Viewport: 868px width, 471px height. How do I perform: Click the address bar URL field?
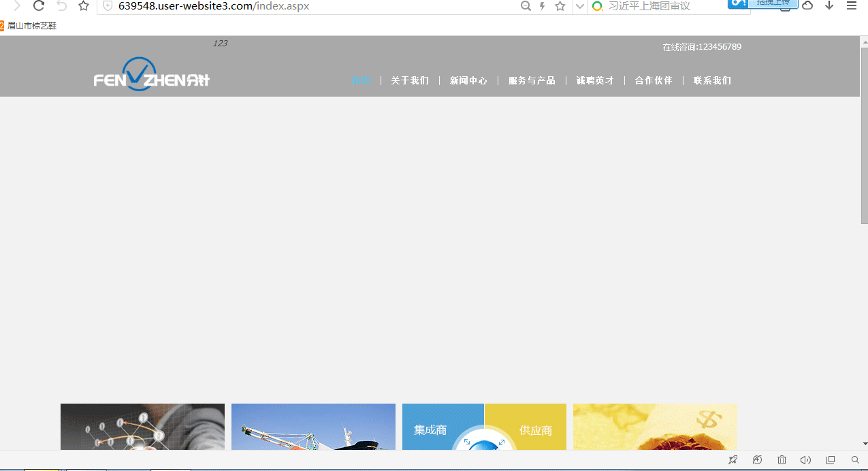306,6
